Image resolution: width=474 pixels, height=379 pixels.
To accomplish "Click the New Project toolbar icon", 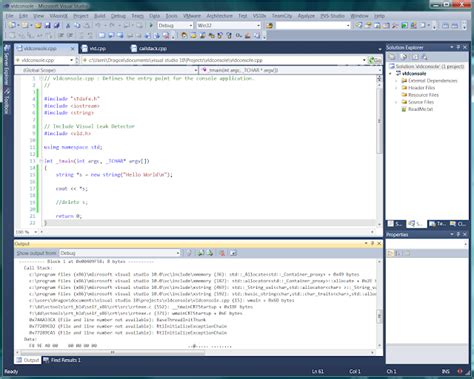I will pyautogui.click(x=12, y=25).
